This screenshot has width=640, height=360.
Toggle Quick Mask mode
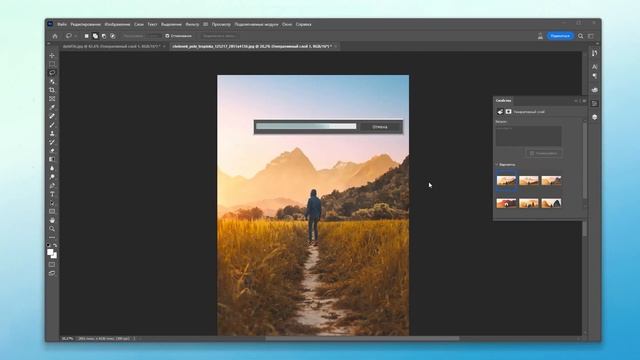coord(52,264)
